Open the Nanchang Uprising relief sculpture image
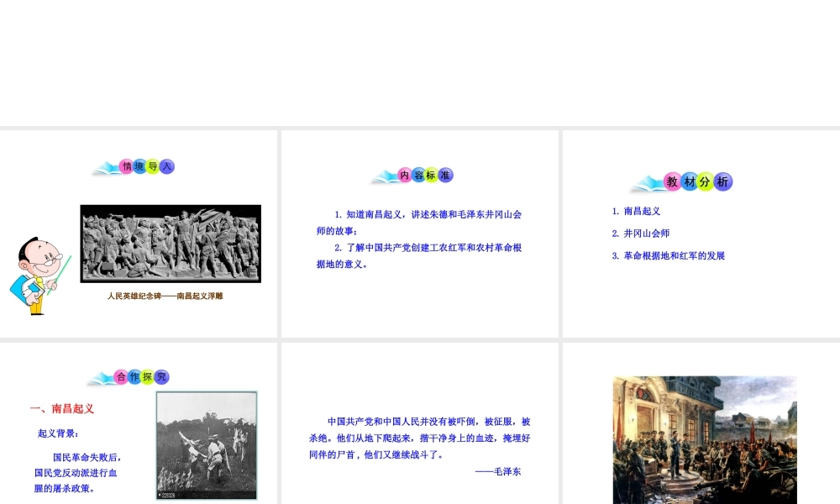This screenshot has width=840, height=504. pos(171,244)
